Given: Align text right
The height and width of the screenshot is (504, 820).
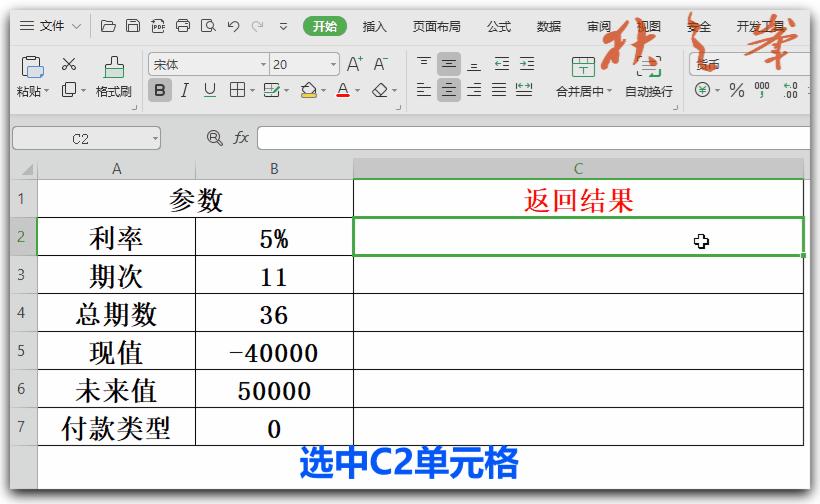Looking at the screenshot, I should 474,90.
